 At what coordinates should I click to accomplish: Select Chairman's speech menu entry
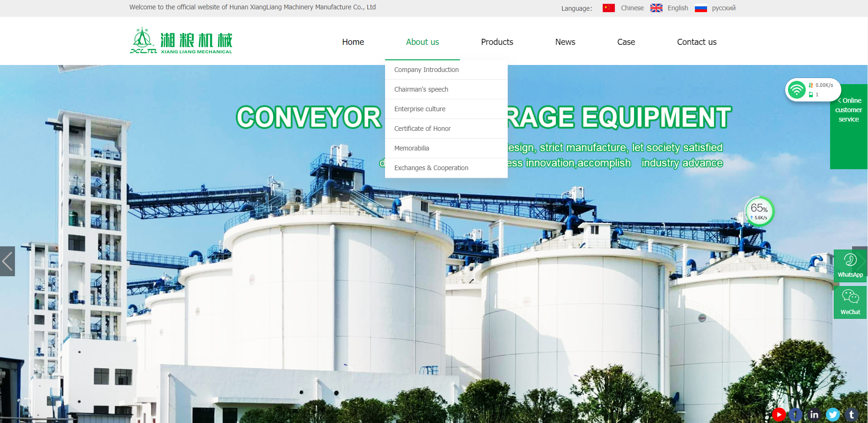tap(446, 89)
